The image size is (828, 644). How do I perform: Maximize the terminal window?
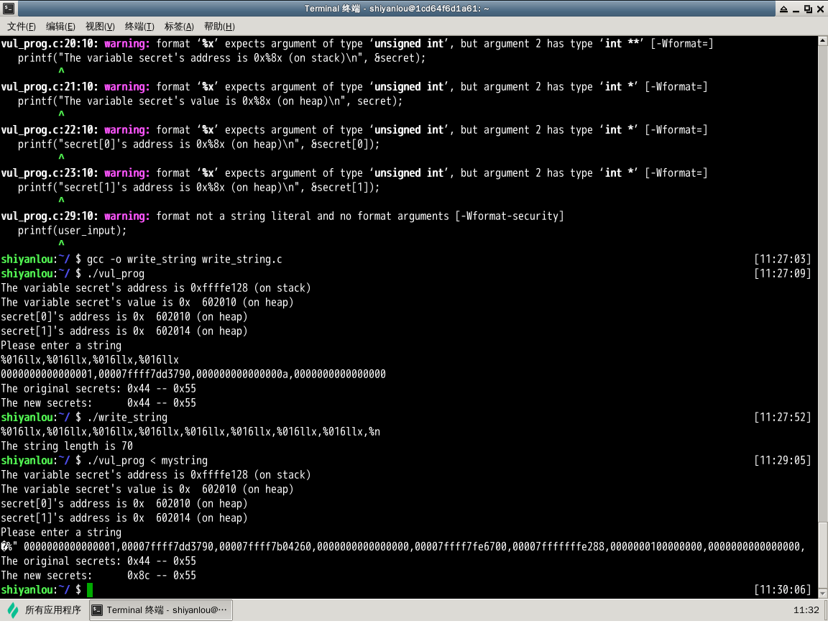[808, 9]
